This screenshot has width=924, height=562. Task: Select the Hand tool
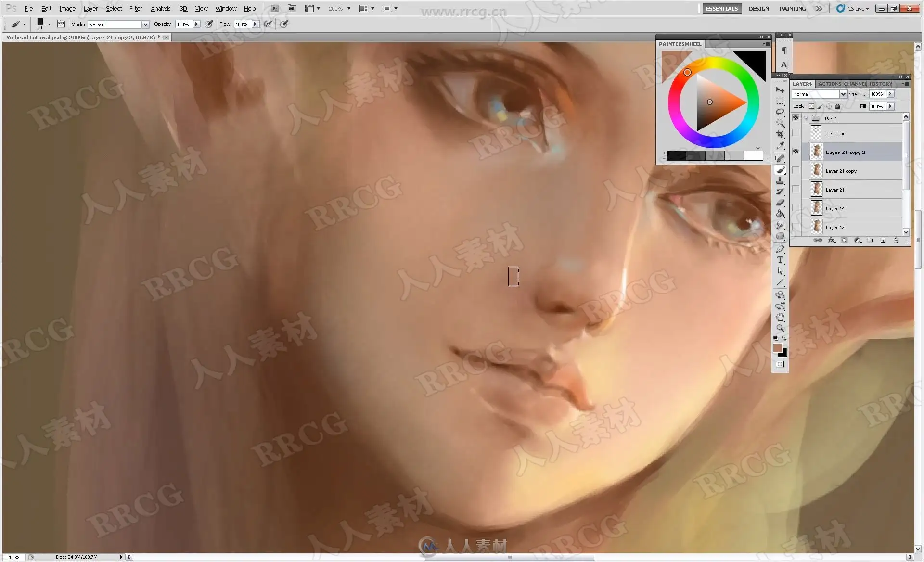[x=780, y=317]
